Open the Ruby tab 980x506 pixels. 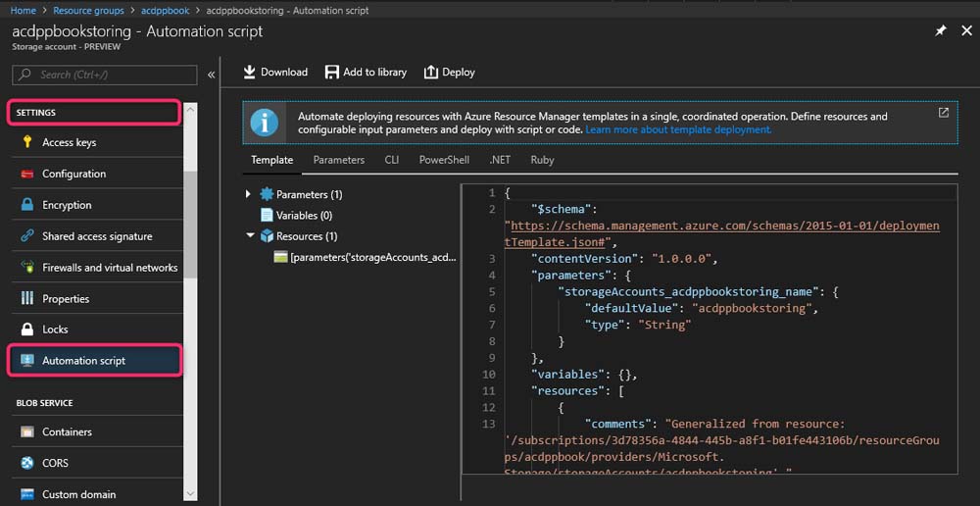pyautogui.click(x=542, y=160)
